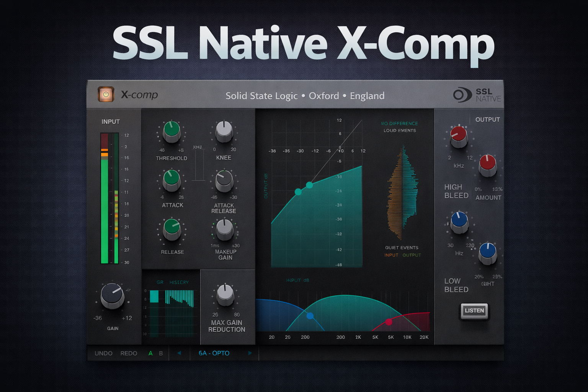The height and width of the screenshot is (392, 588).
Task: Go to previous preset with left arrow
Action: pyautogui.click(x=179, y=353)
